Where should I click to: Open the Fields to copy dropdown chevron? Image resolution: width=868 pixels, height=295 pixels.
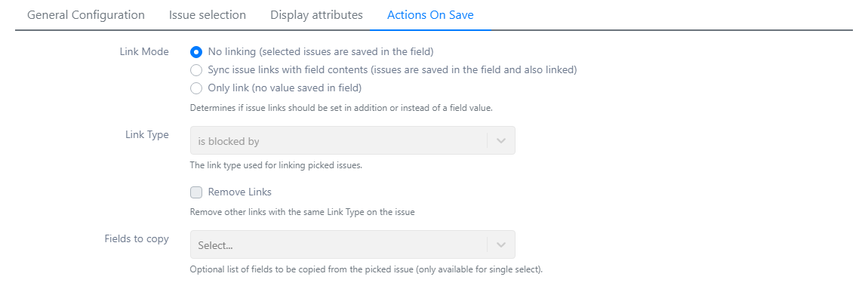pos(501,244)
